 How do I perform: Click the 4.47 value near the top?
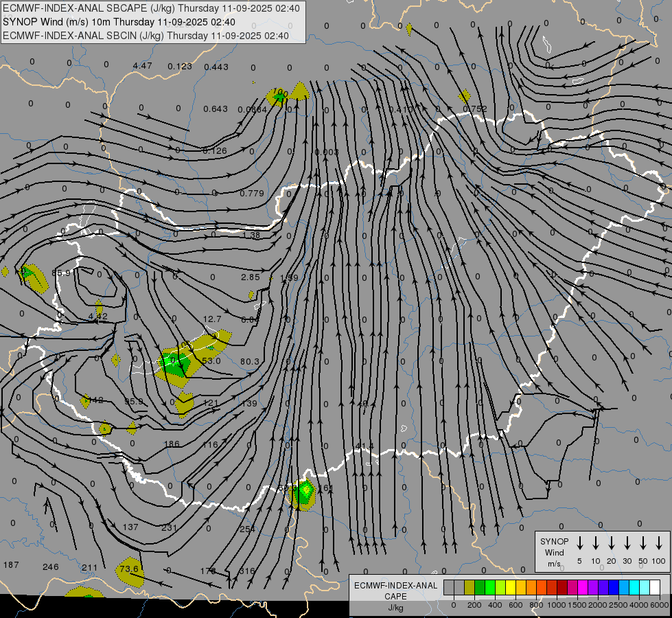(x=142, y=66)
